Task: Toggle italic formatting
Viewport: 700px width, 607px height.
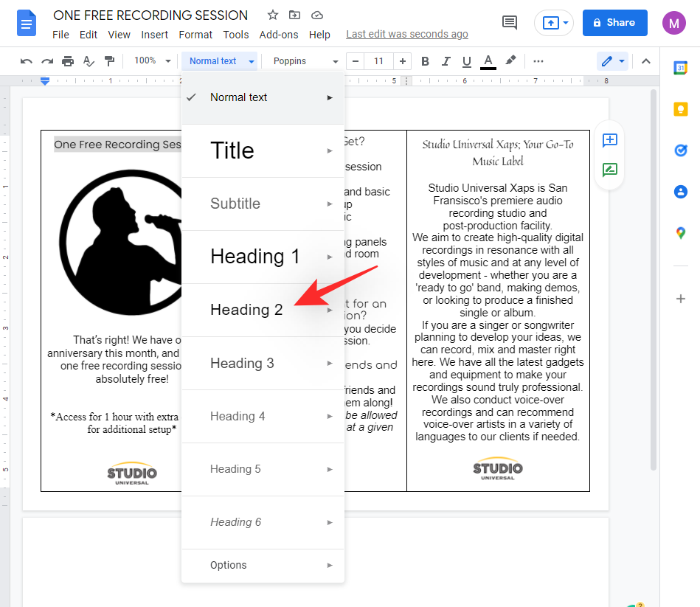Action: 446,61
